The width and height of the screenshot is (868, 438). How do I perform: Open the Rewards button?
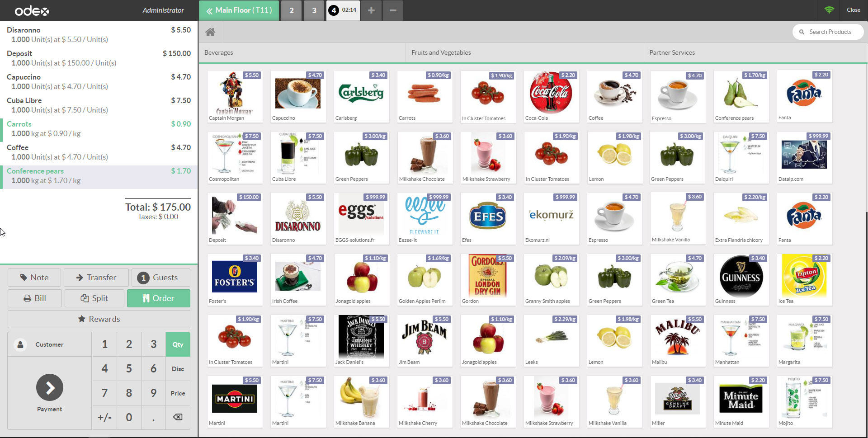99,319
